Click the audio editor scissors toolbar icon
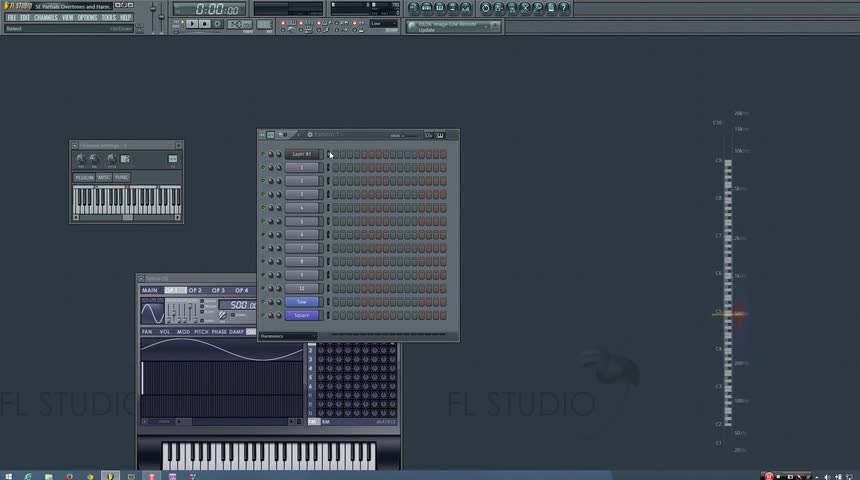 (525, 8)
